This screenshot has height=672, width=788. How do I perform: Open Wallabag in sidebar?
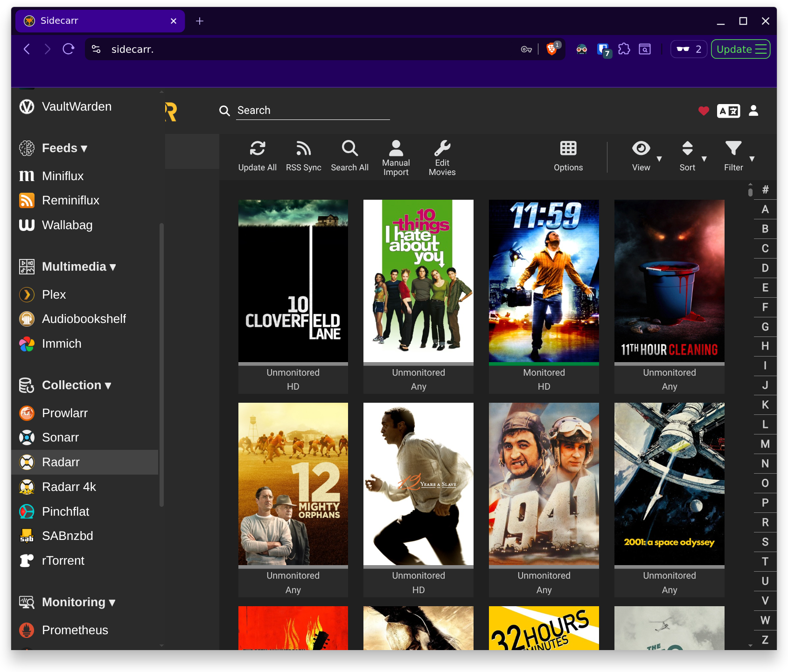point(85,225)
